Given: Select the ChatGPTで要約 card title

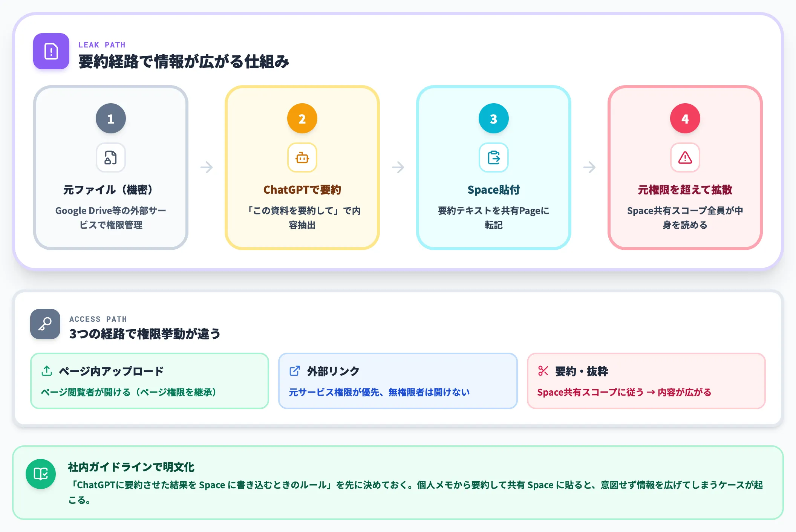Looking at the screenshot, I should click(x=302, y=190).
